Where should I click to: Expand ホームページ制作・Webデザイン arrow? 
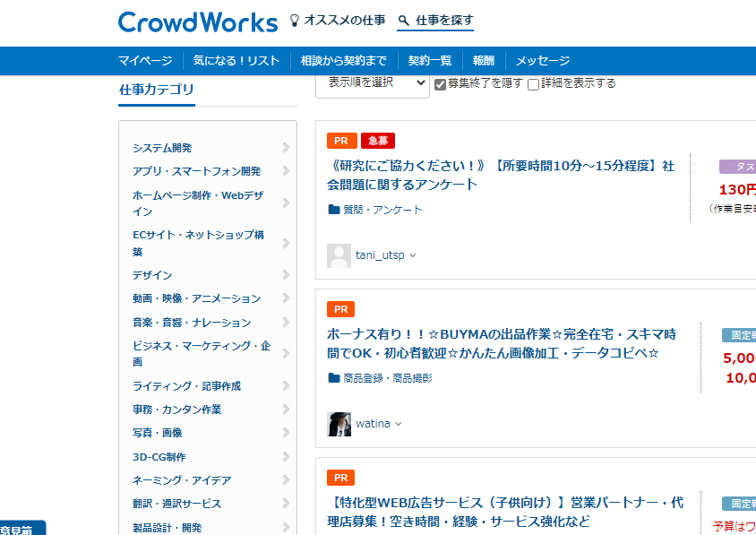[286, 203]
